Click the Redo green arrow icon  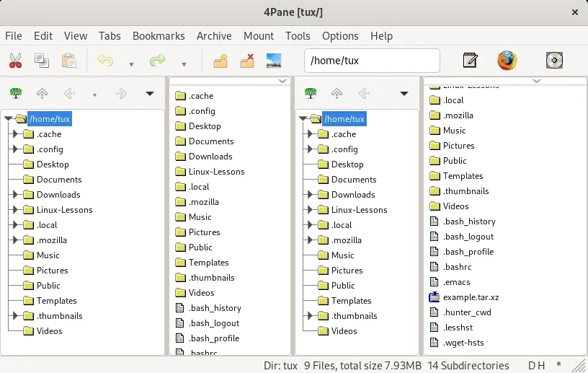point(157,60)
